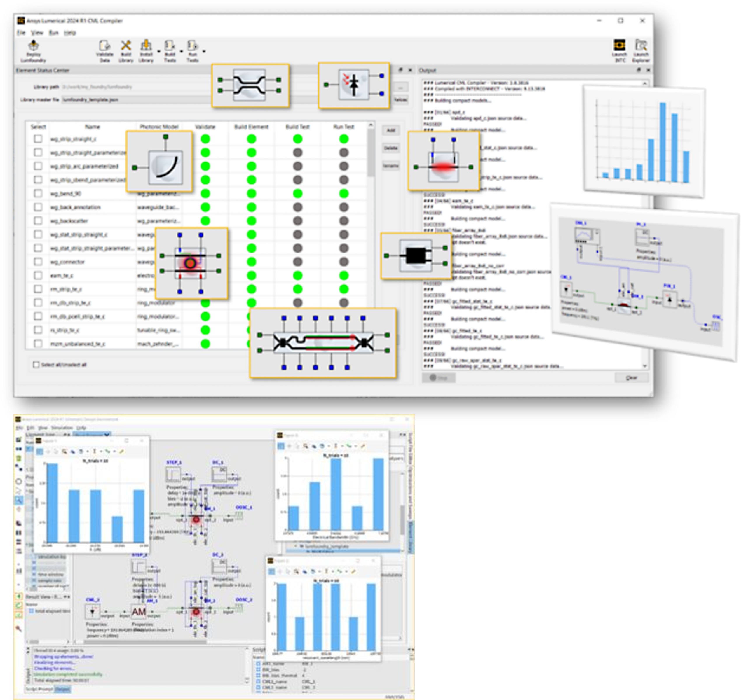
Task: Click the Delete button beside the table
Action: [x=390, y=148]
